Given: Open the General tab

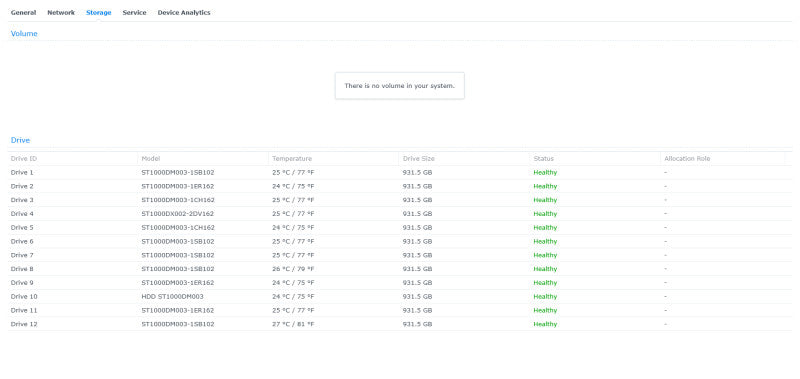Looking at the screenshot, I should point(23,13).
